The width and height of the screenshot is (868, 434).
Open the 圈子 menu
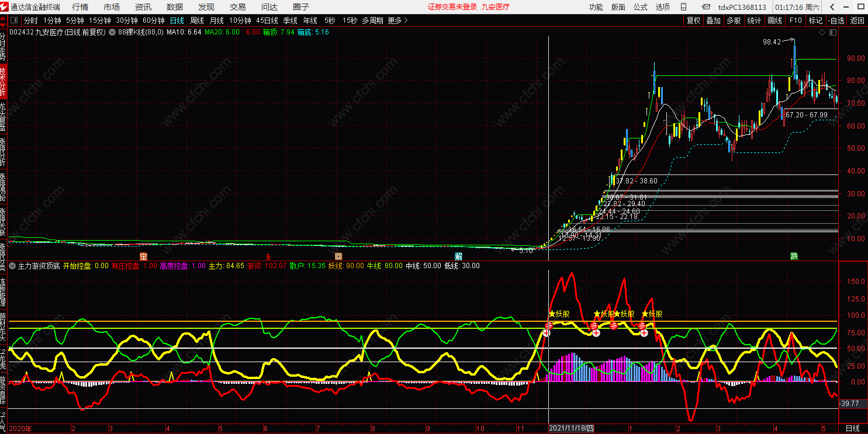coord(301,7)
